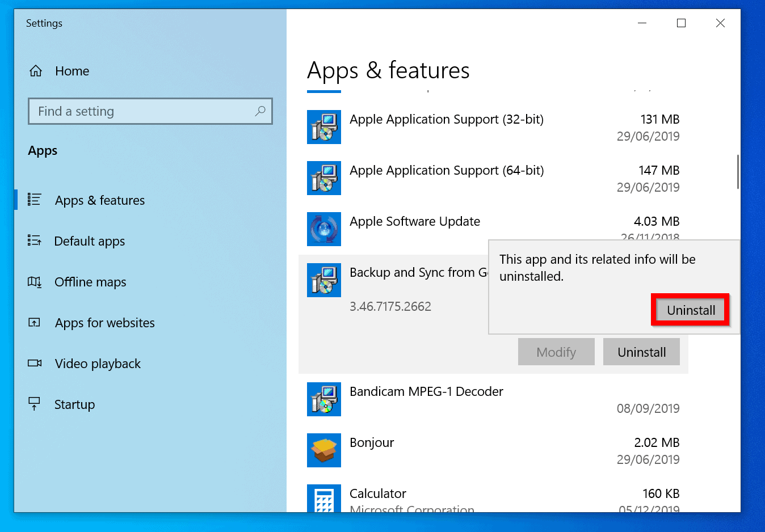Click the uninstall warning message text

[x=598, y=268]
